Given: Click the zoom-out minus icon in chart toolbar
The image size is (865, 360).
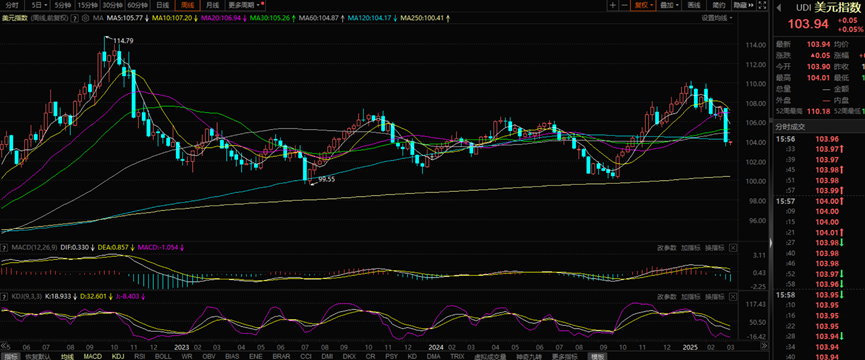Looking at the screenshot, I should [x=624, y=5].
